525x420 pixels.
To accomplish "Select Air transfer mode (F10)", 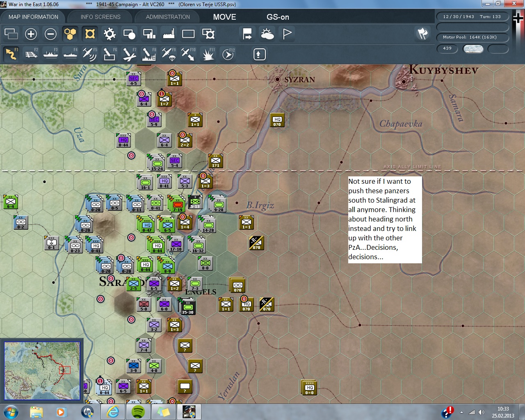I will [x=188, y=54].
